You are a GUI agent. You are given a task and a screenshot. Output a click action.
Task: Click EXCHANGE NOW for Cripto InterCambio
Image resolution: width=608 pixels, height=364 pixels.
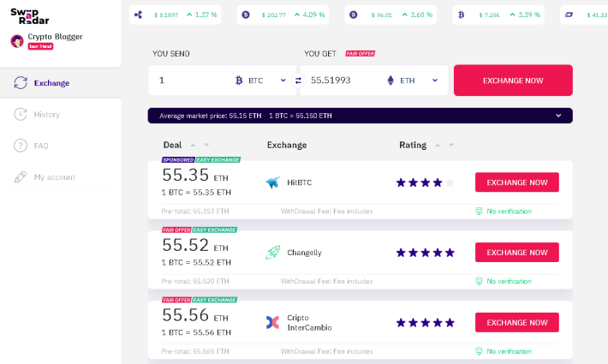pyautogui.click(x=517, y=323)
